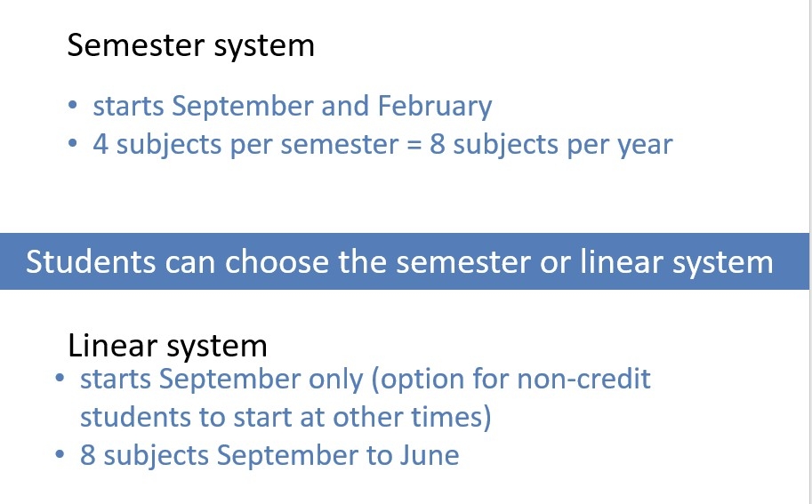The image size is (812, 504).
Task: Click the word "non-credit"
Action: (583, 379)
